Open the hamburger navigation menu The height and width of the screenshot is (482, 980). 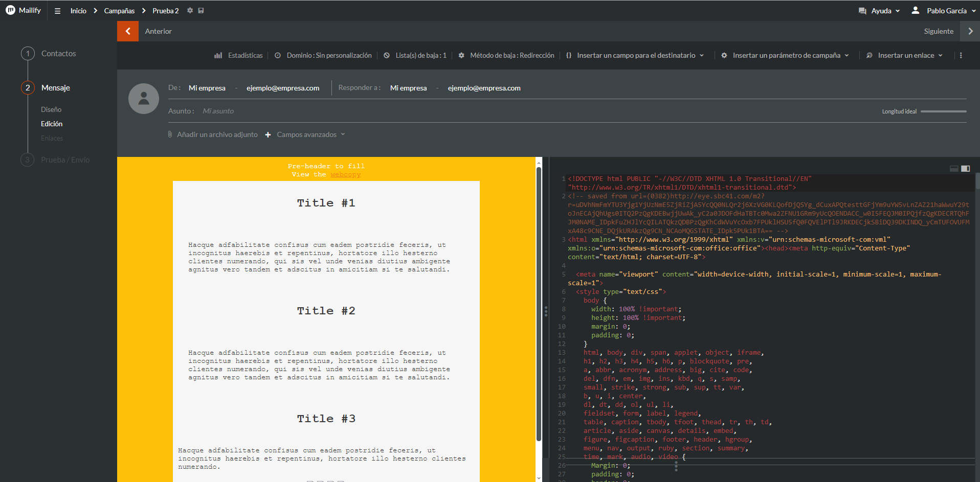tap(57, 11)
